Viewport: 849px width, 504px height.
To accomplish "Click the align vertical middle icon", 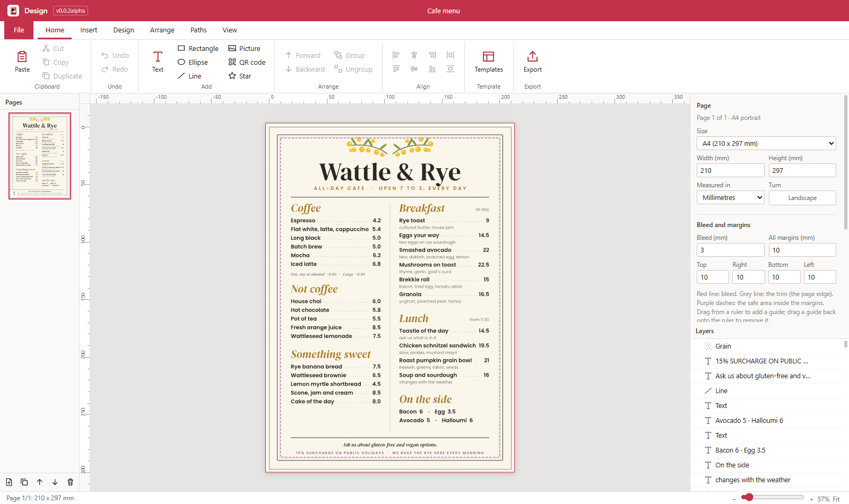I will (x=414, y=69).
